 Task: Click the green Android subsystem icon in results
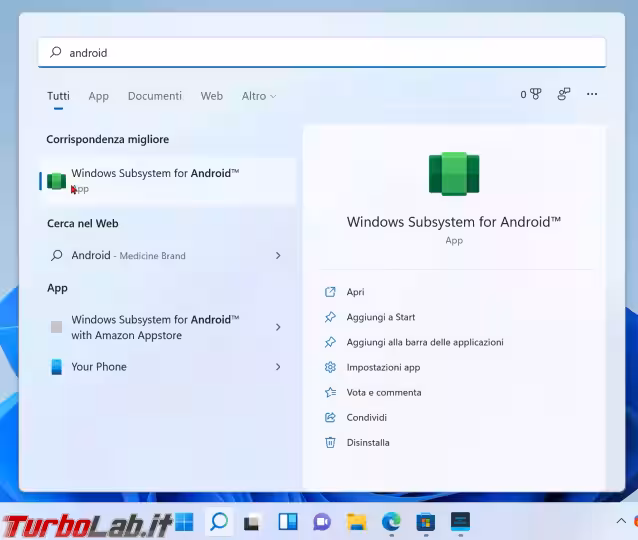coord(56,181)
